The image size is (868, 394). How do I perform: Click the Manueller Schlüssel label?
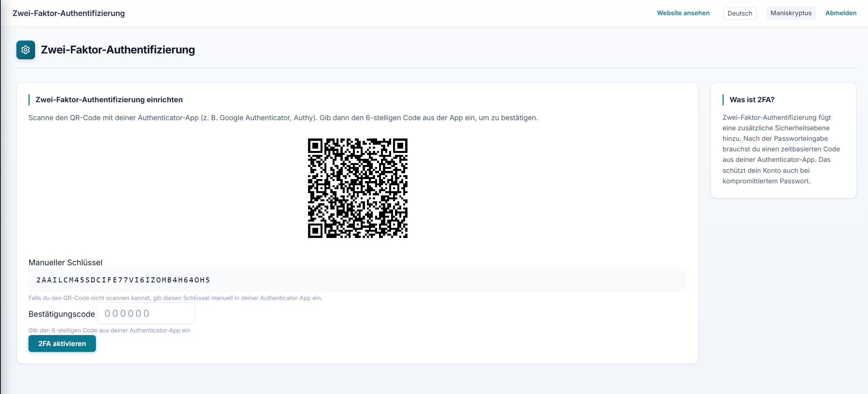click(x=66, y=263)
